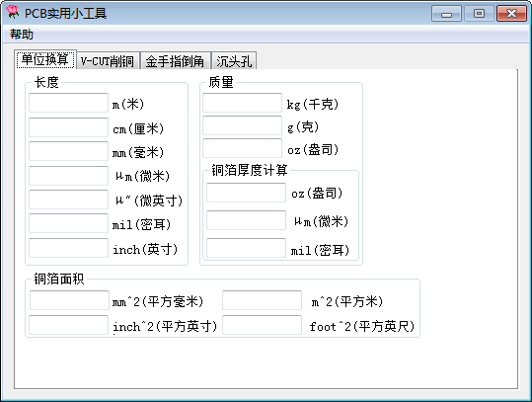Minimize the PCB实用小工具 window
The height and width of the screenshot is (402, 532).
(x=446, y=14)
